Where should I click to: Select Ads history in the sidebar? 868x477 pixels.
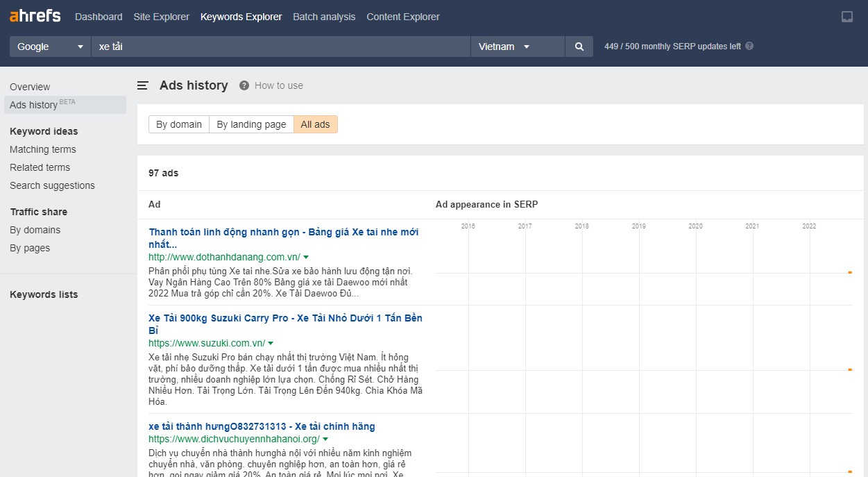(65, 105)
